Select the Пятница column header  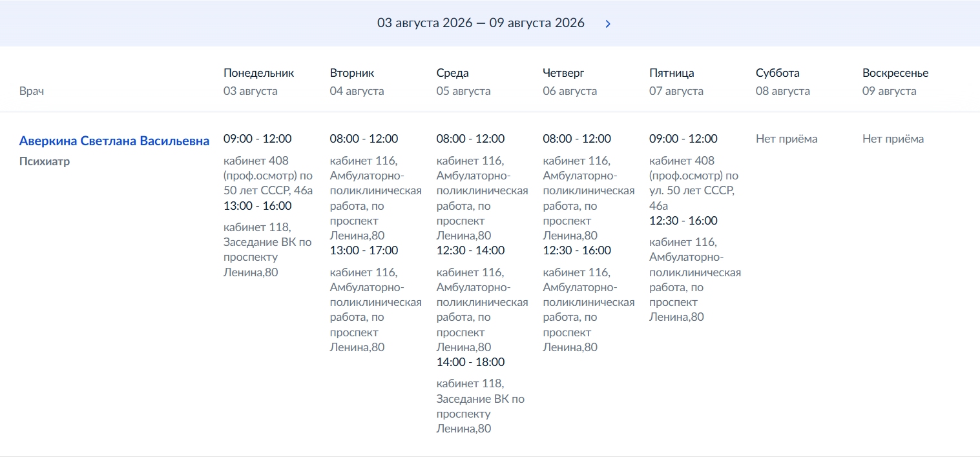671,73
